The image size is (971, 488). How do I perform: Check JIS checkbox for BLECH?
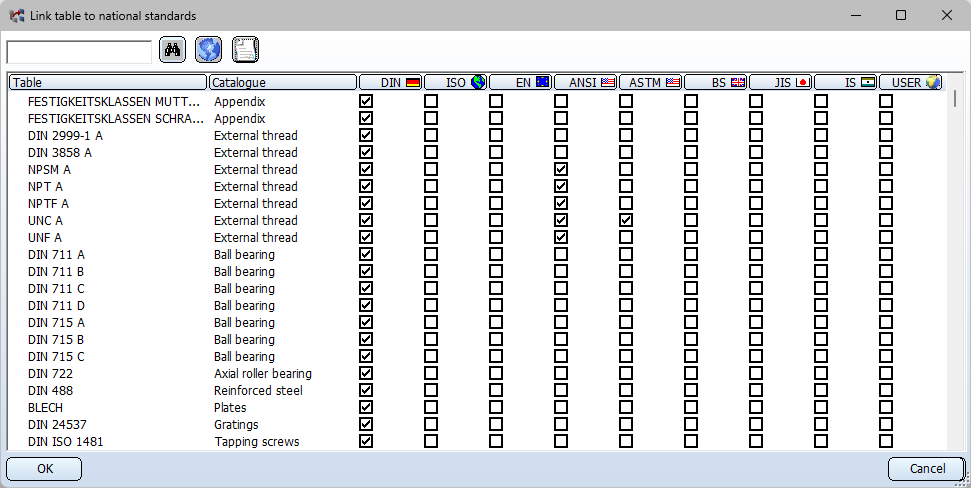click(x=756, y=407)
